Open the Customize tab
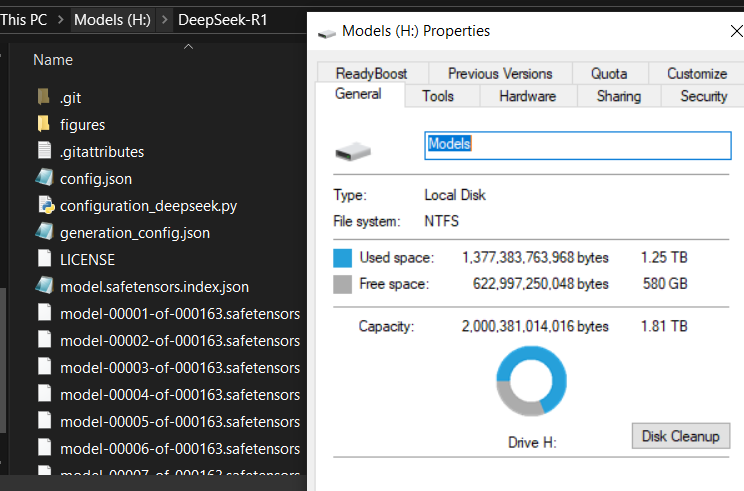This screenshot has width=744, height=491. (x=697, y=74)
